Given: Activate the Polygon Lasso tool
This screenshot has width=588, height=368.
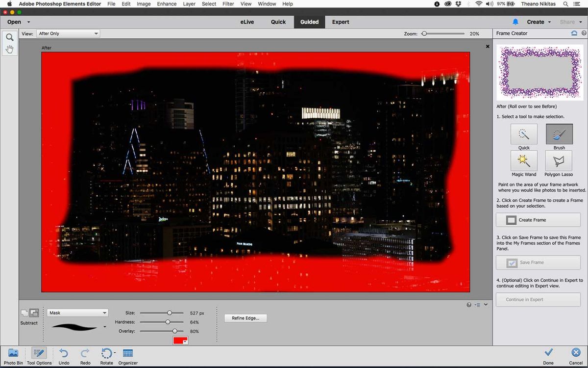Looking at the screenshot, I should (559, 162).
